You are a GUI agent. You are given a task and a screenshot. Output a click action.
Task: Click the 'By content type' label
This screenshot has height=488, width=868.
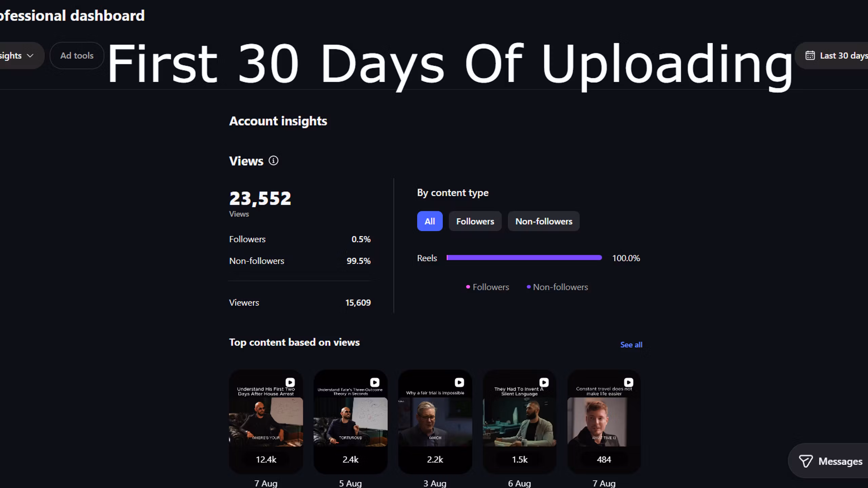(453, 192)
